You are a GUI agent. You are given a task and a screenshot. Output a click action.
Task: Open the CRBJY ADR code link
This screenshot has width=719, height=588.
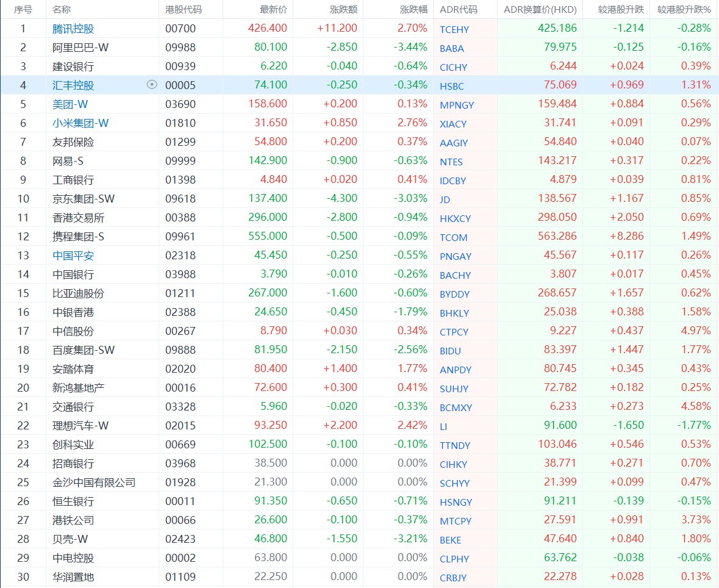tap(453, 578)
